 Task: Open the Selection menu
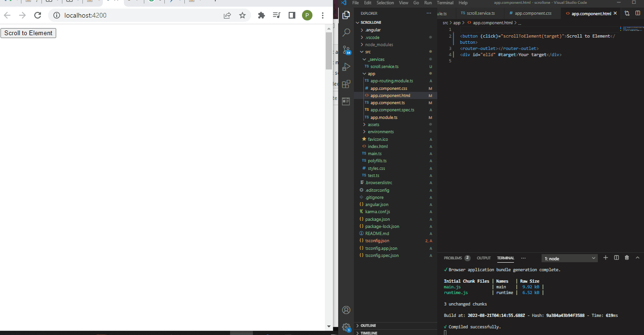[x=385, y=3]
